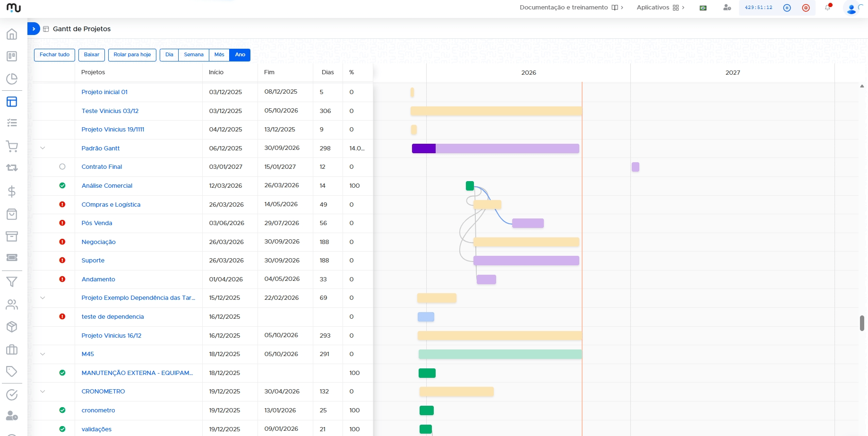Screen dimensions: 868x436
Task: Switch Gantt view to Dia
Action: [169, 55]
